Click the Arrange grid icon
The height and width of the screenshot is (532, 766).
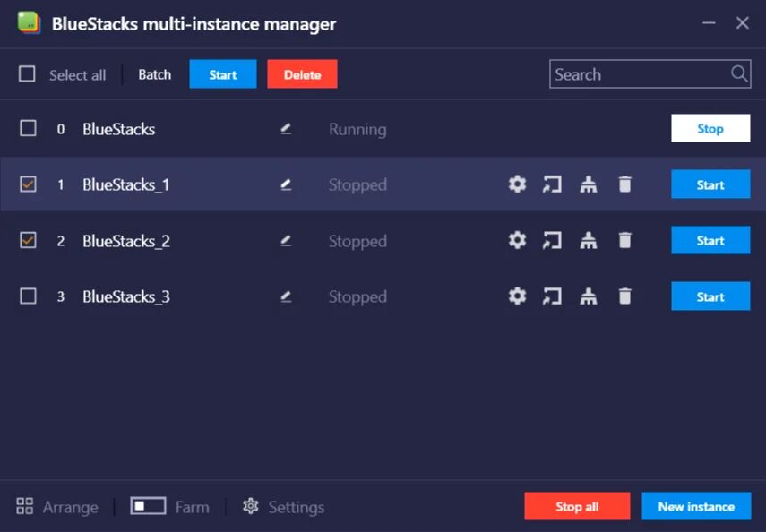click(24, 506)
